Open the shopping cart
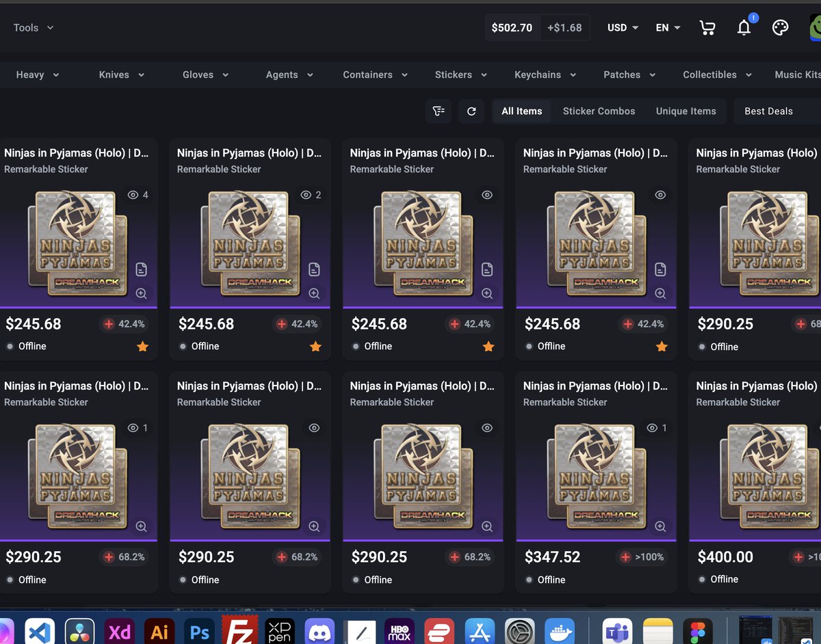Viewport: 821px width, 644px height. (707, 27)
